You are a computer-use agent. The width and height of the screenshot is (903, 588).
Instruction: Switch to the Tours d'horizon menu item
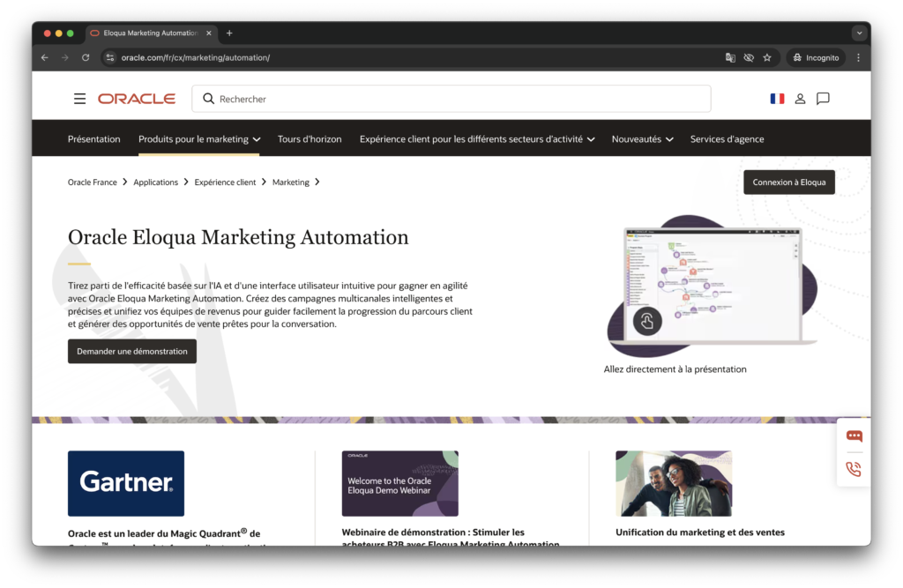click(310, 138)
